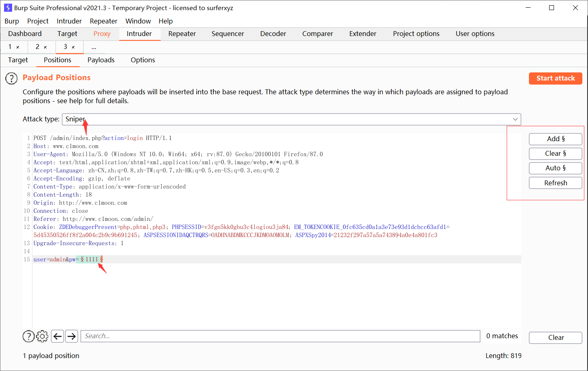Click the Origin header line

pos(80,203)
